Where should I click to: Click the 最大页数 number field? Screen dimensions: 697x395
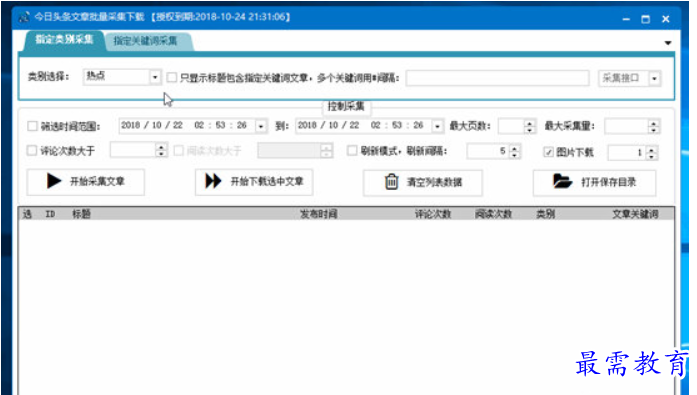511,126
